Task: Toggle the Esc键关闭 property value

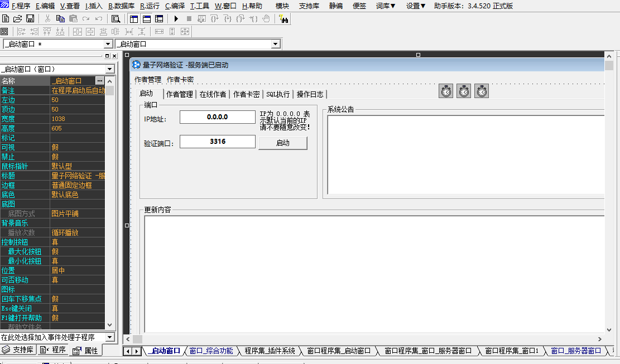Action: coord(77,308)
